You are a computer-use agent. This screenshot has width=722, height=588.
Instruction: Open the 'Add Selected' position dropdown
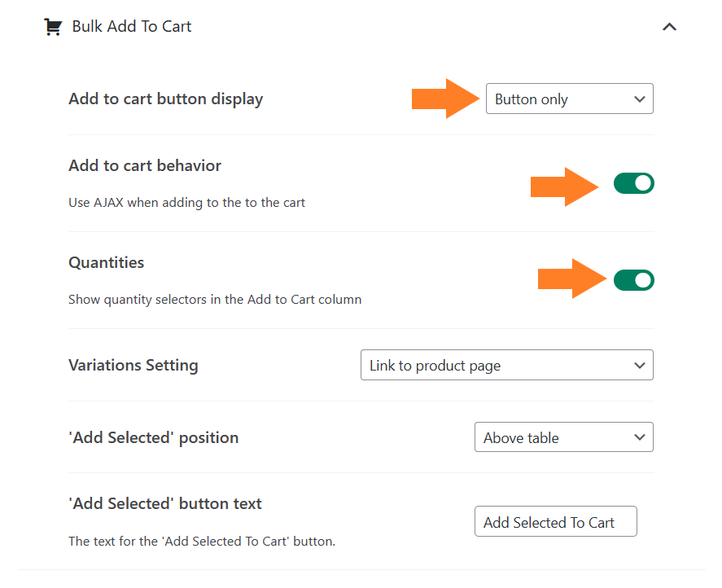pos(563,437)
